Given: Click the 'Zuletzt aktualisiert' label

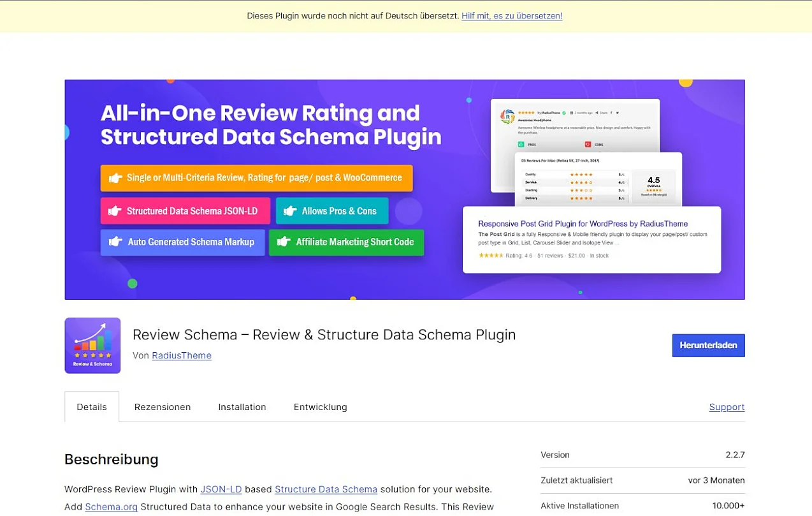Looking at the screenshot, I should tap(577, 480).
